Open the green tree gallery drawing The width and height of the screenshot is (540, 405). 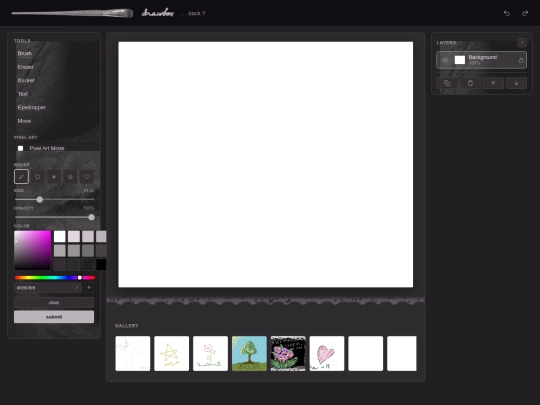point(249,354)
